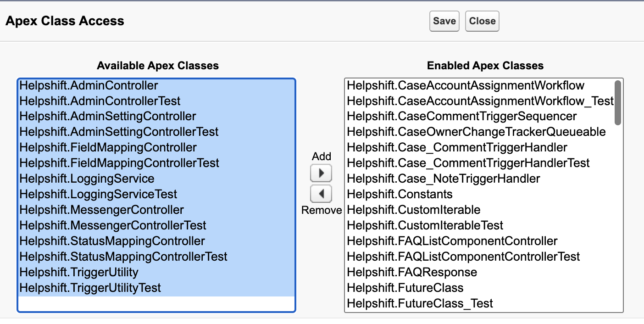Pick Helpshift.FieldMappingControllerTest in the list

coord(120,163)
